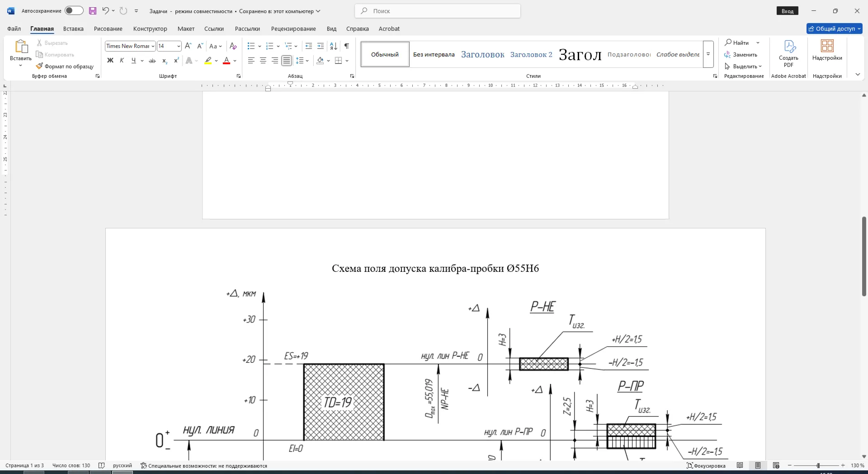Click the Redo arrow icon

tap(123, 11)
